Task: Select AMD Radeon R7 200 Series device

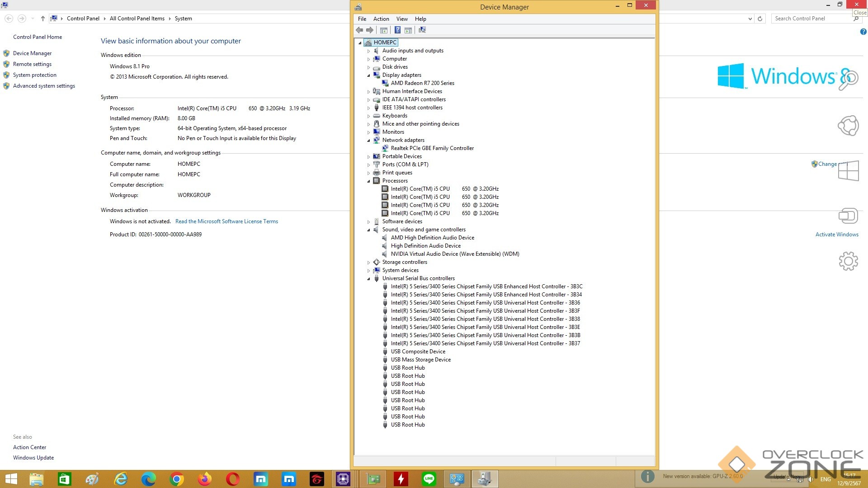Action: pyautogui.click(x=422, y=83)
